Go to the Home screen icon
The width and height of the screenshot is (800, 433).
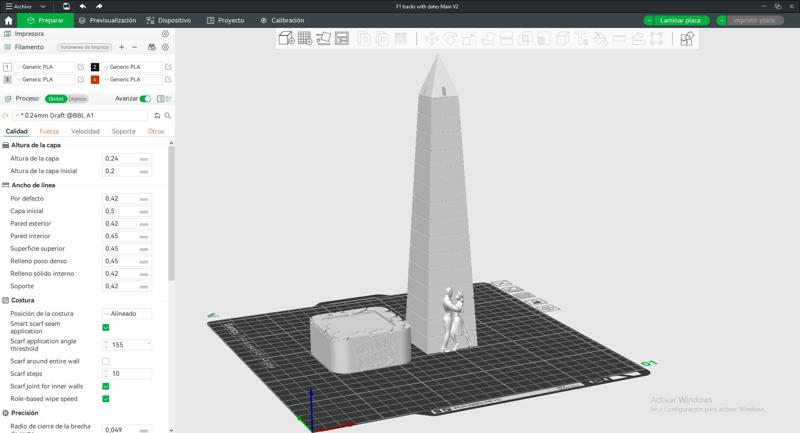(x=8, y=20)
